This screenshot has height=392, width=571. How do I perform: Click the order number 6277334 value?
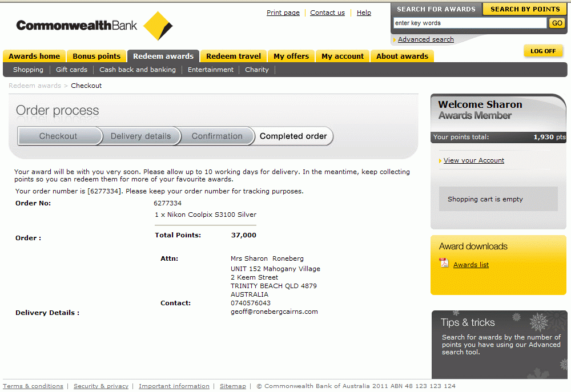[x=167, y=203]
